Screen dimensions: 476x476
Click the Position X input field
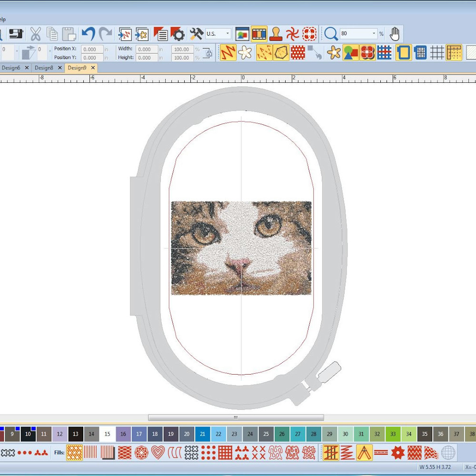click(92, 49)
